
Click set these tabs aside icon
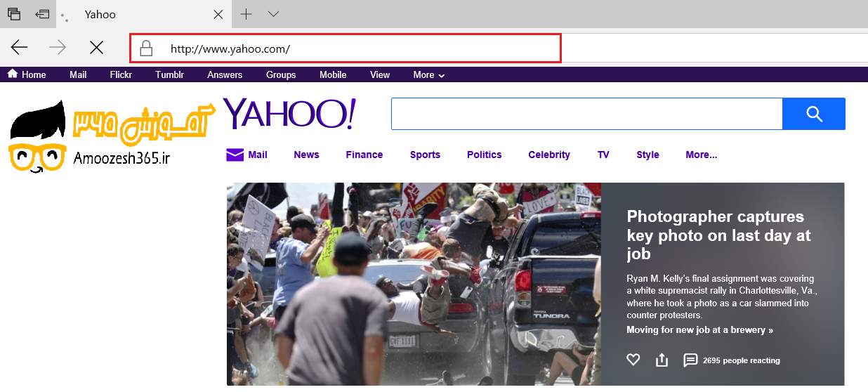click(x=43, y=14)
